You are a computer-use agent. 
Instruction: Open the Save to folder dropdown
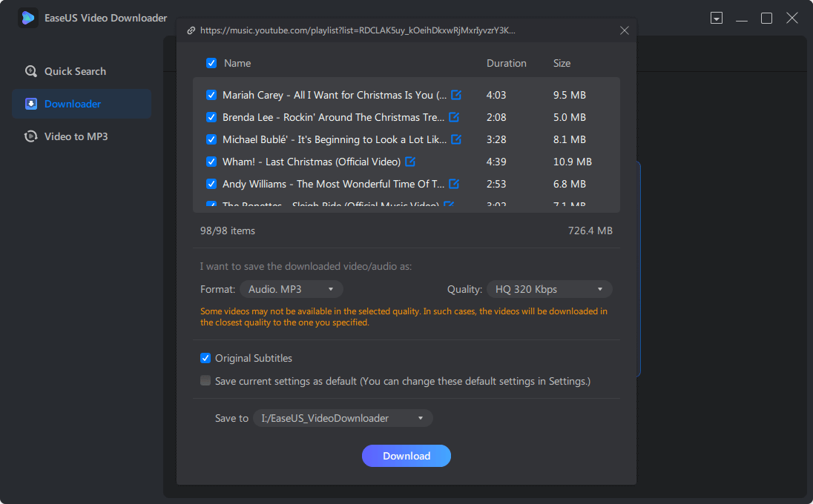(342, 418)
